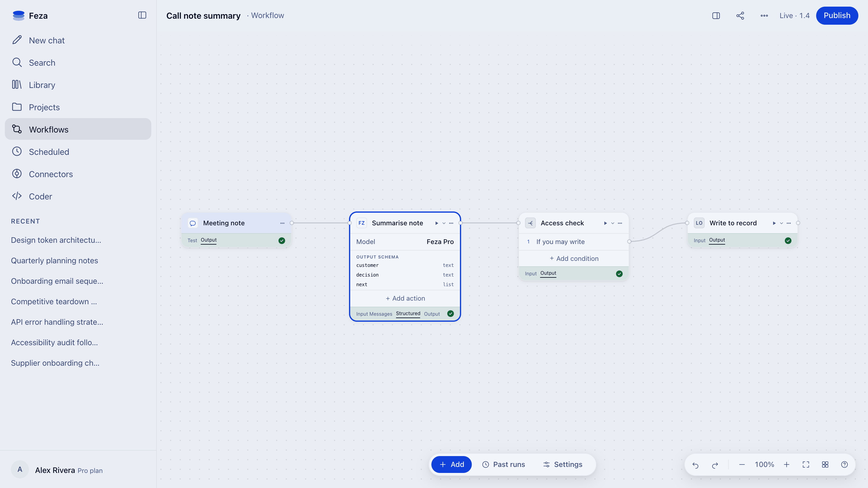Viewport: 868px width, 488px height.
Task: Open Scheduled tasks
Action: 78,152
